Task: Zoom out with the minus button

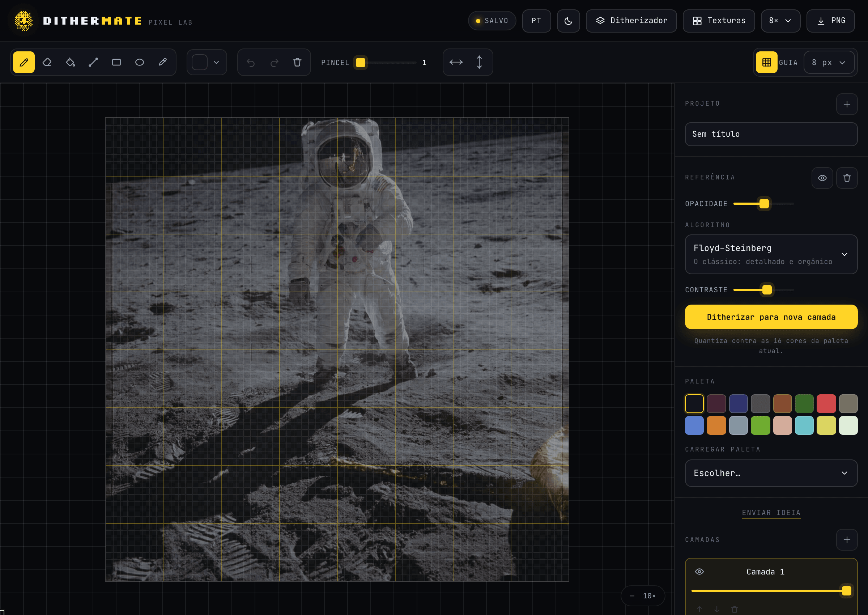Action: tap(632, 596)
